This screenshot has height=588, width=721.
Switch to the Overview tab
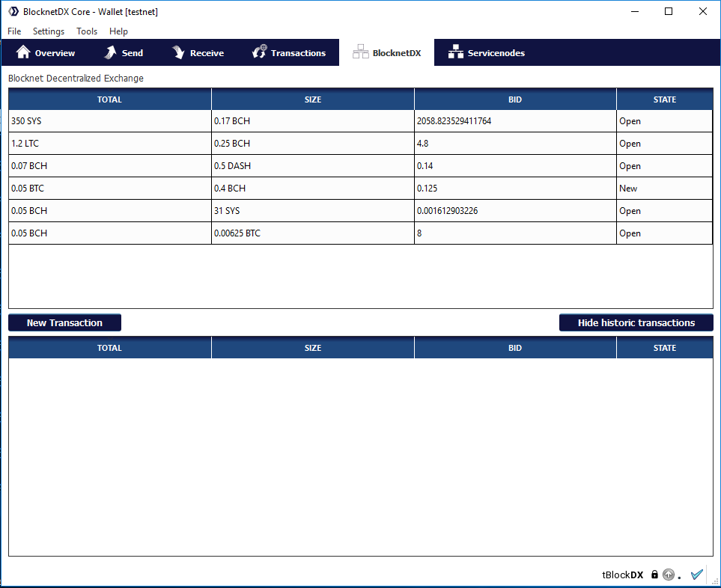point(46,52)
